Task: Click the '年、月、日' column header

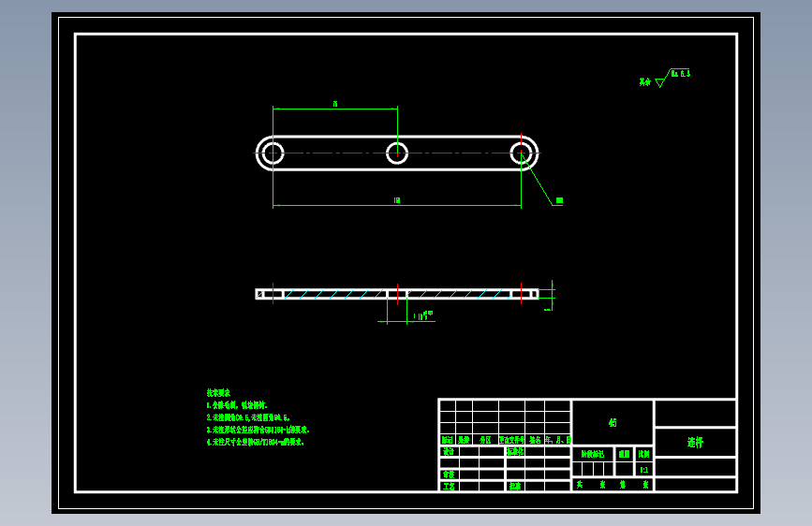Action: pos(558,440)
